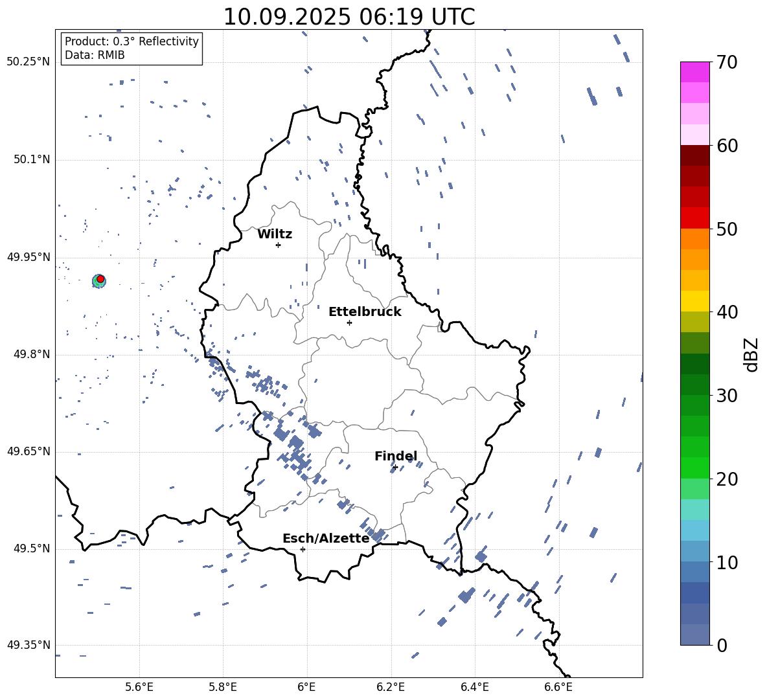Screen dimensions: 767x700
Task: Click the 6.6°E longitude label
Action: coord(558,687)
